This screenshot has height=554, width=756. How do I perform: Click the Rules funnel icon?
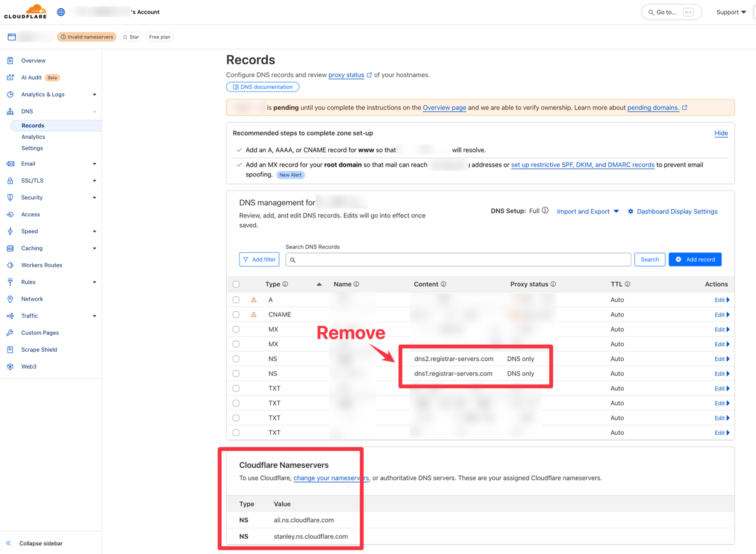click(10, 282)
